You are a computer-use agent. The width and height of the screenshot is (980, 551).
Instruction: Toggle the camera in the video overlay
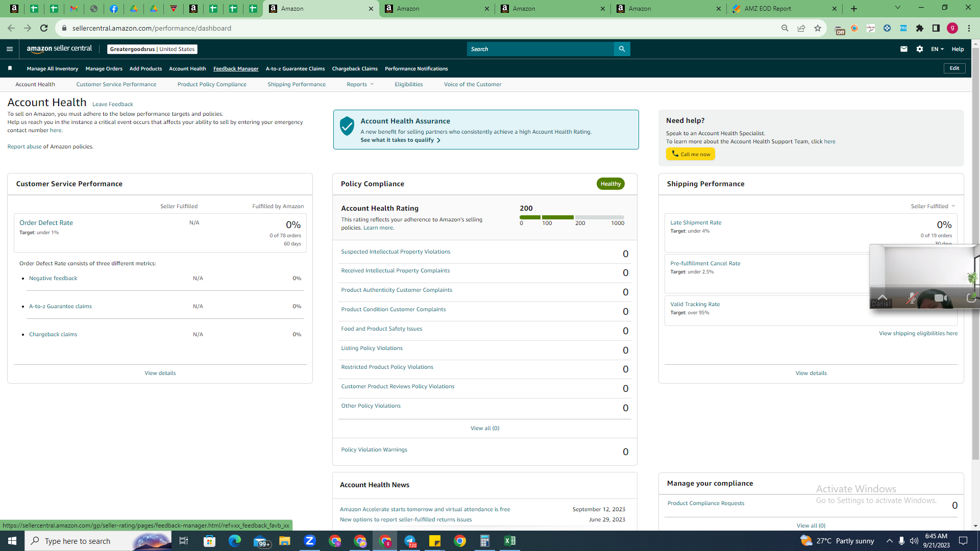click(x=940, y=298)
